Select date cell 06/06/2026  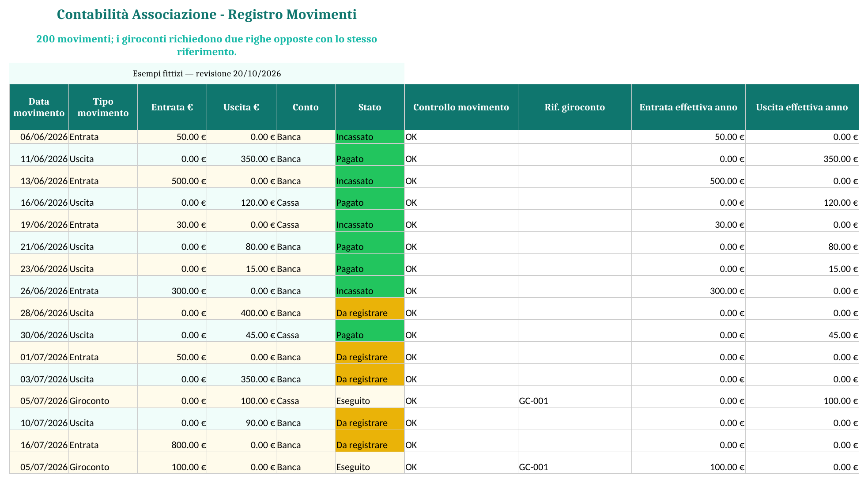[39, 137]
